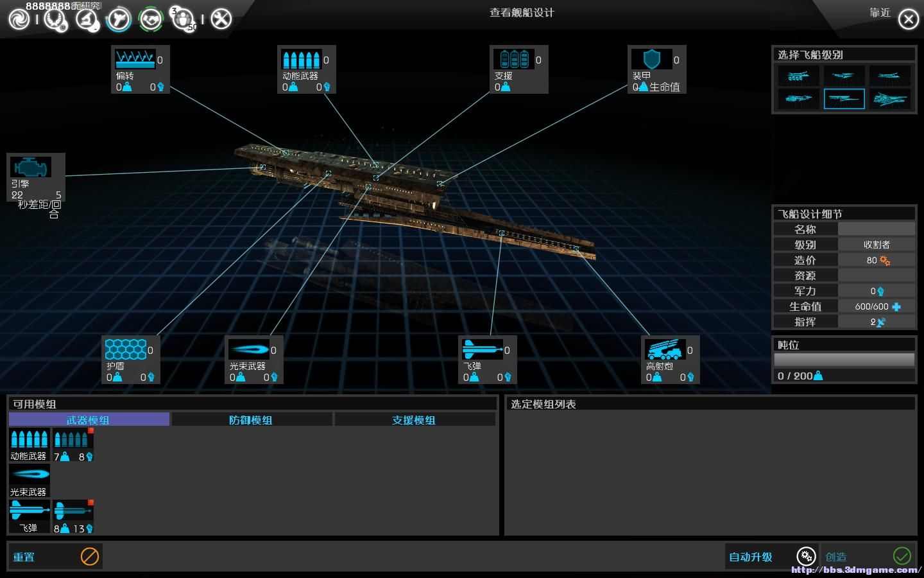Screen dimensions: 924x578
Task: Click the 靠近 zoom-in label
Action: pyautogui.click(x=880, y=13)
